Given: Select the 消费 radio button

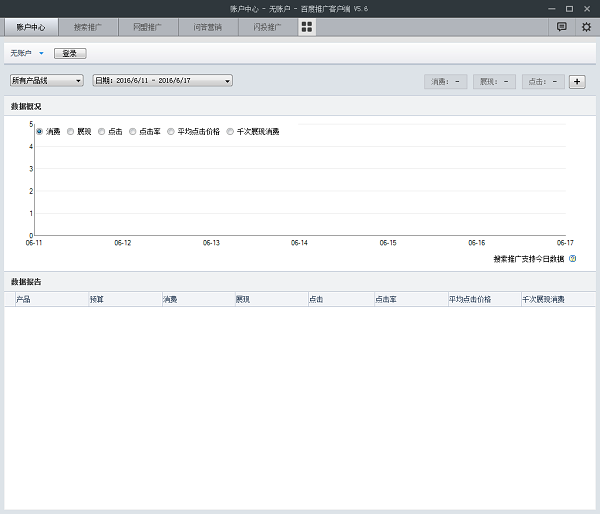Looking at the screenshot, I should (39, 132).
